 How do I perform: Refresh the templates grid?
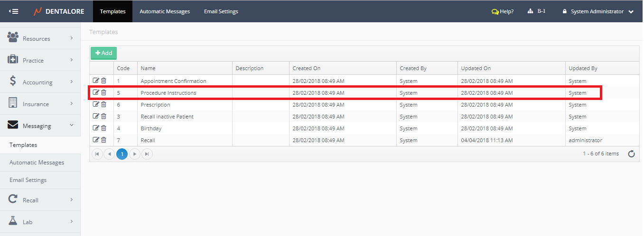631,154
